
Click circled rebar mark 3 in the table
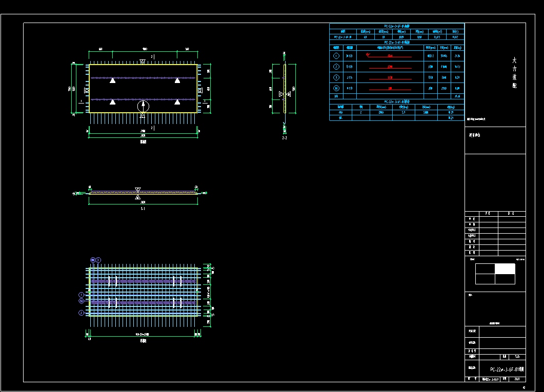coord(336,77)
